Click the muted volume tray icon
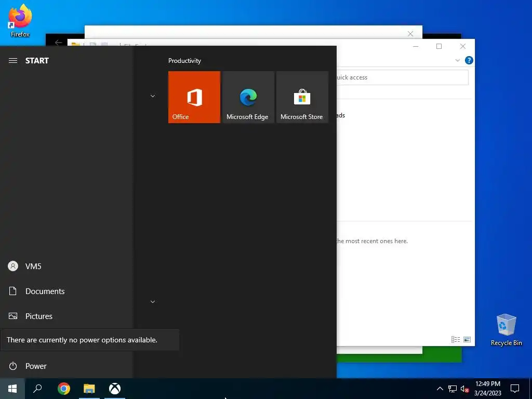 [x=465, y=389]
